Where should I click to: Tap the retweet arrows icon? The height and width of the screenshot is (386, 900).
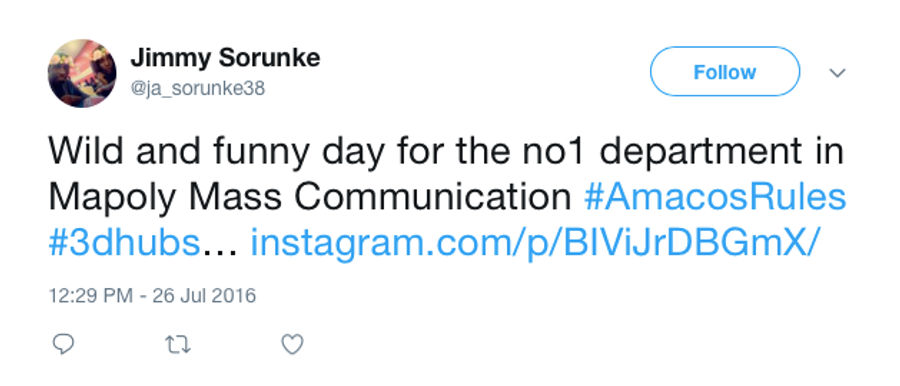[178, 344]
